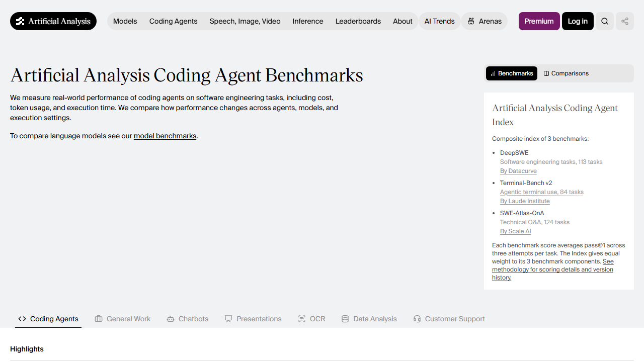The width and height of the screenshot is (644, 362).
Task: Switch to the Customer Support tab
Action: [x=449, y=319]
